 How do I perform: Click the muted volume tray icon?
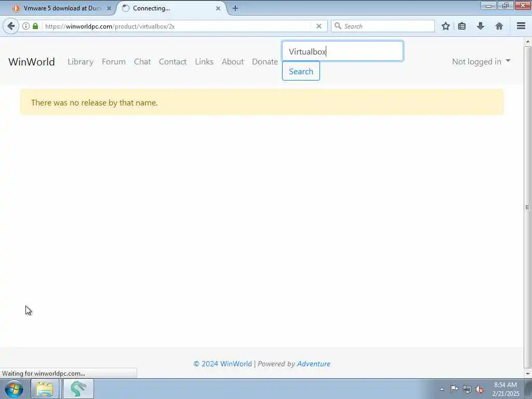point(480,389)
